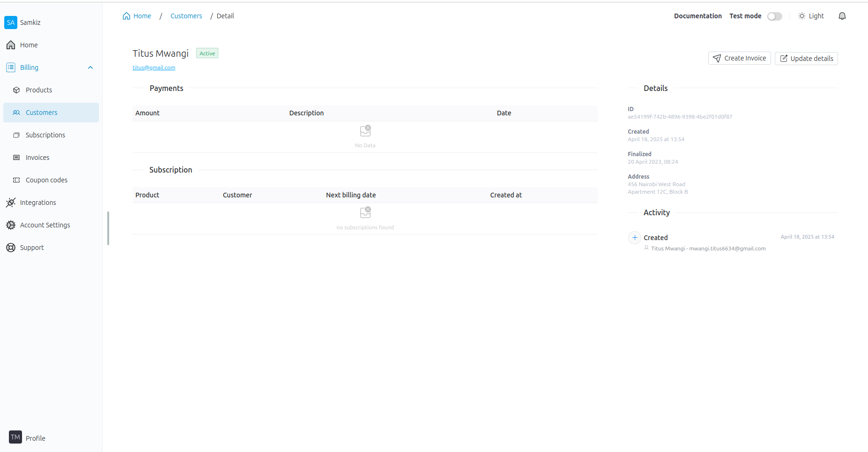The image size is (868, 452).
Task: Enable the Test mode switch
Action: coord(774,16)
